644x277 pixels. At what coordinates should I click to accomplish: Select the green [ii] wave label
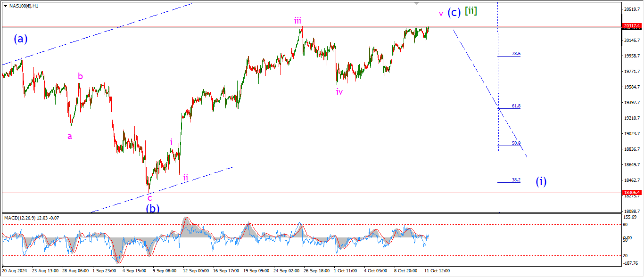(471, 11)
